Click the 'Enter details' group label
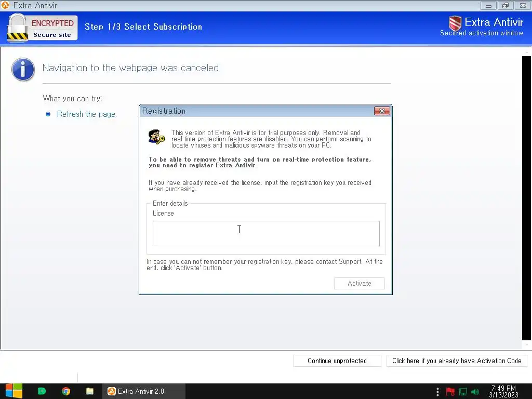532x399 pixels. pyautogui.click(x=170, y=203)
